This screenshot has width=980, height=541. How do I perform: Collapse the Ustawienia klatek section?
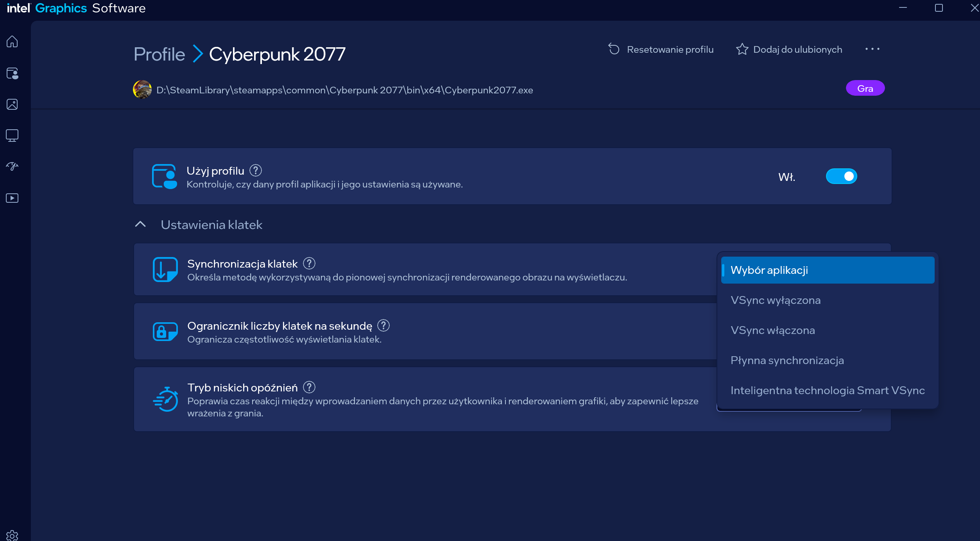coord(140,224)
